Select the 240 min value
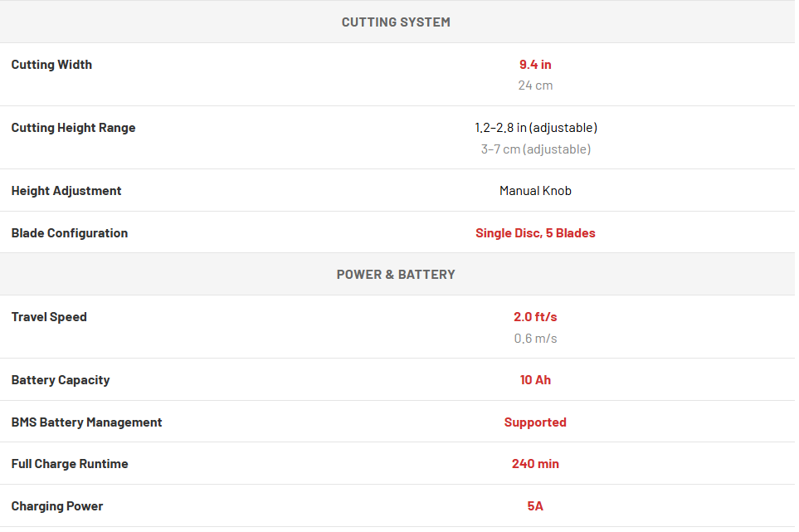 [535, 464]
